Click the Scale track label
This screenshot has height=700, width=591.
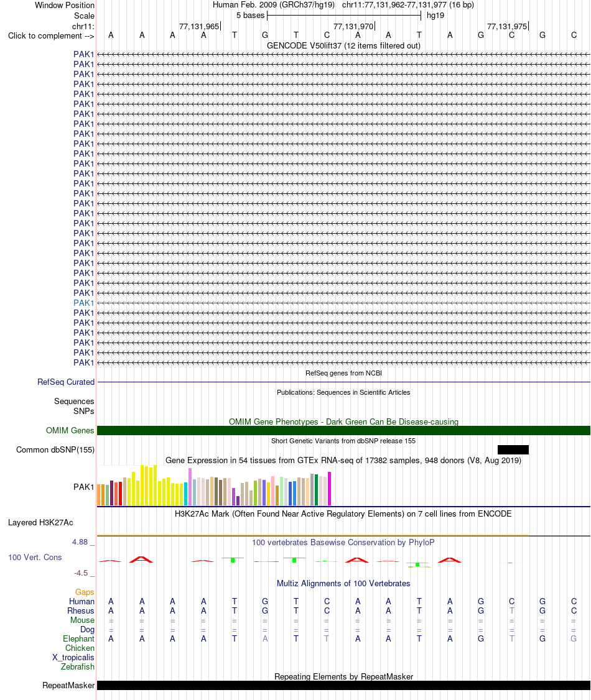tap(84, 16)
